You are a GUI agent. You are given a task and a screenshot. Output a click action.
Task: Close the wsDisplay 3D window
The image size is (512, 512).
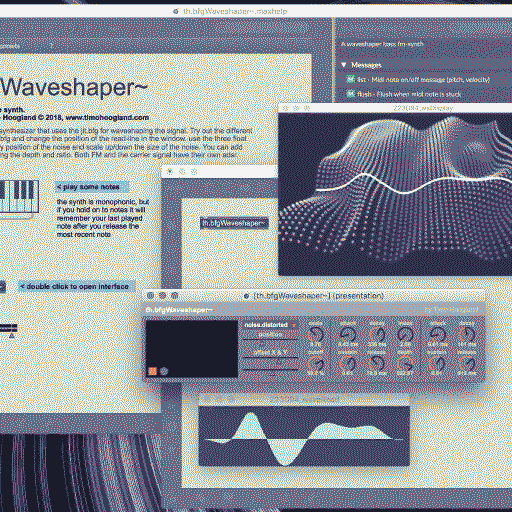click(x=285, y=108)
